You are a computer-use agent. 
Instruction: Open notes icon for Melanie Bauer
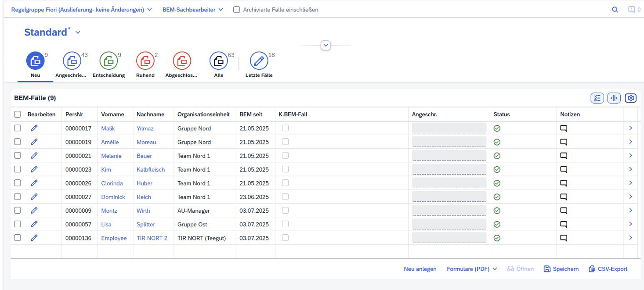coord(564,156)
